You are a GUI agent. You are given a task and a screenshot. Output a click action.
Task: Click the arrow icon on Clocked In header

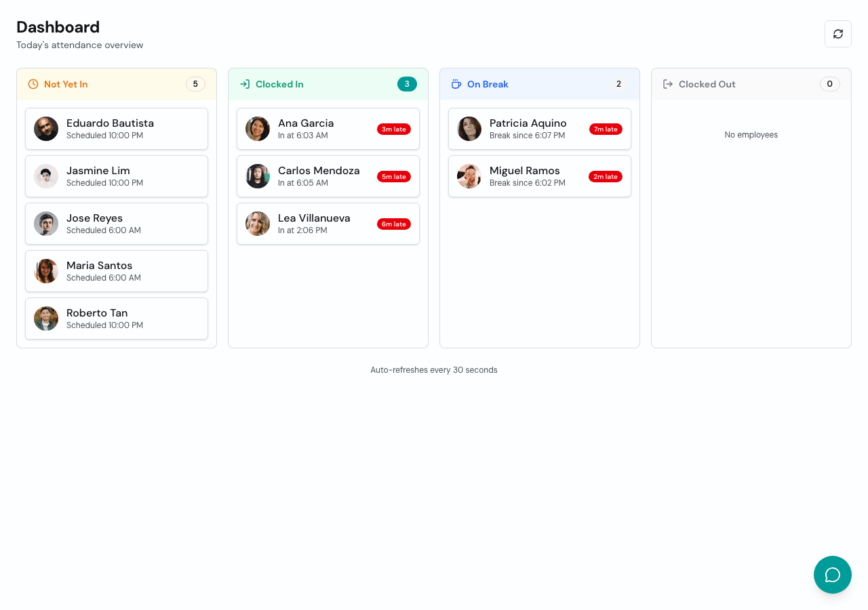pyautogui.click(x=244, y=83)
